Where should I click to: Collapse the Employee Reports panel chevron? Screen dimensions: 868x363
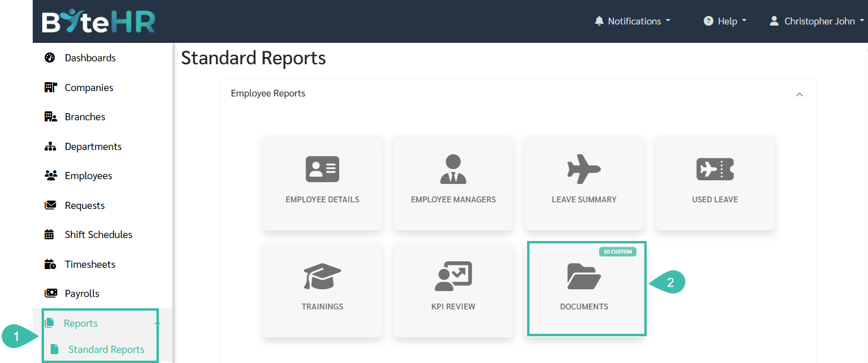[800, 94]
